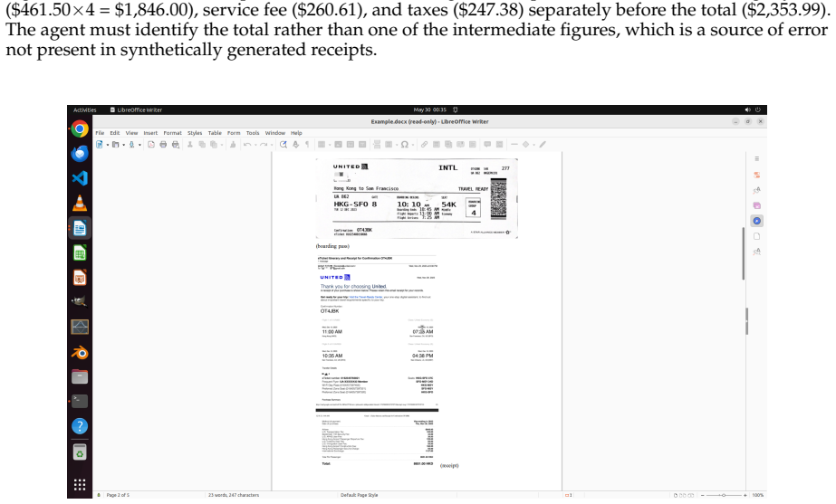Open LibreOffice Calc from the dock
Screen dimensions: 836x504
click(x=80, y=253)
